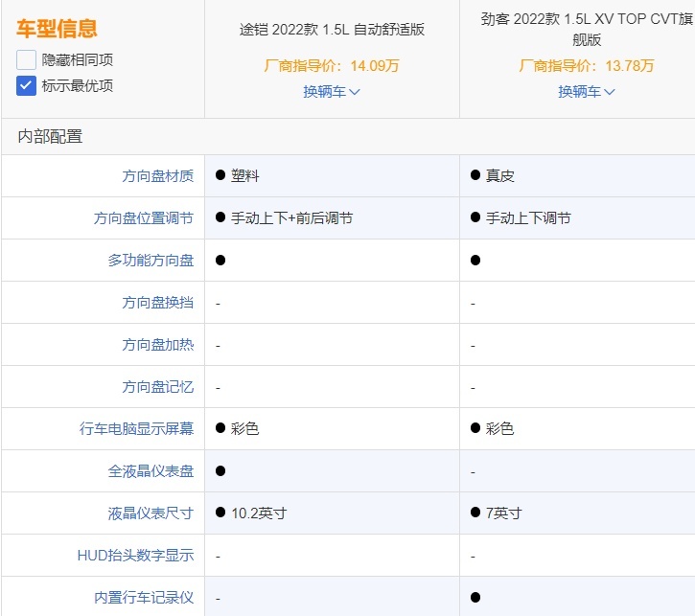Click the 多功能方向盘 row label
This screenshot has height=616, width=695.
point(151,261)
